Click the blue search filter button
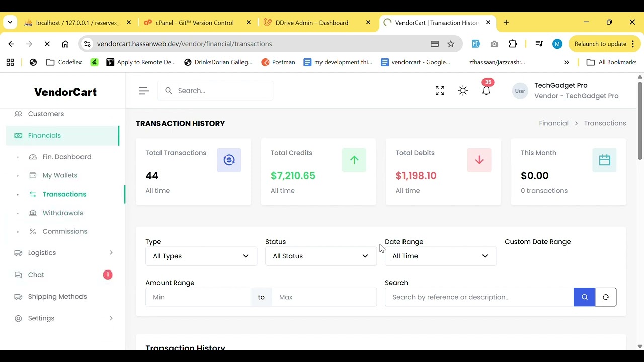The image size is (644, 362). coord(584,297)
